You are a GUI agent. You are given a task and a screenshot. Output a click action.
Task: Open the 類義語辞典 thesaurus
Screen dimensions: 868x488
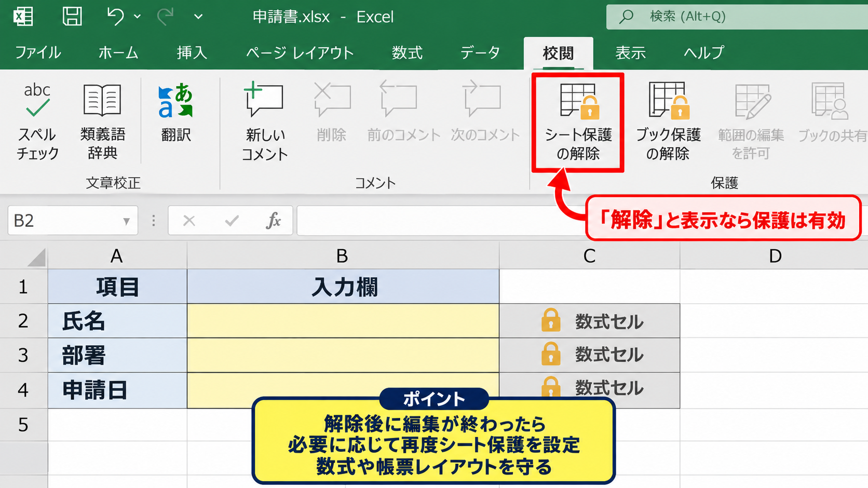(102, 121)
